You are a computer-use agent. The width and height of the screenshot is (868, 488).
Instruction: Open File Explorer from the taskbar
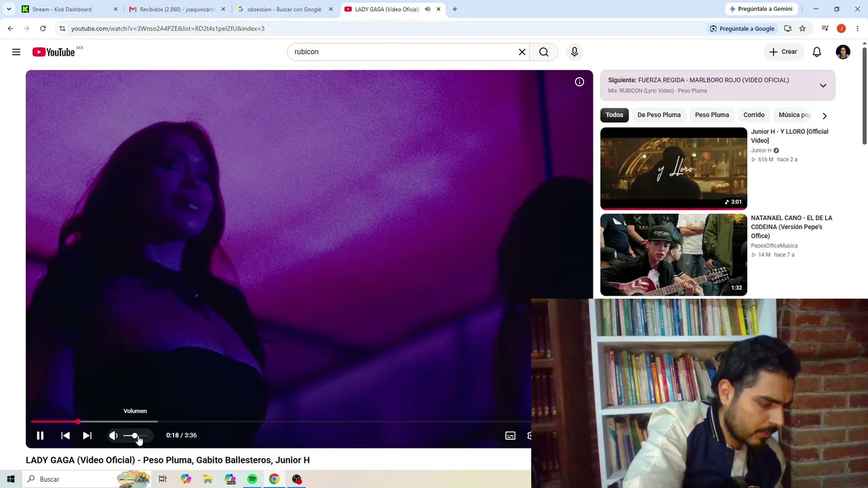tap(208, 479)
